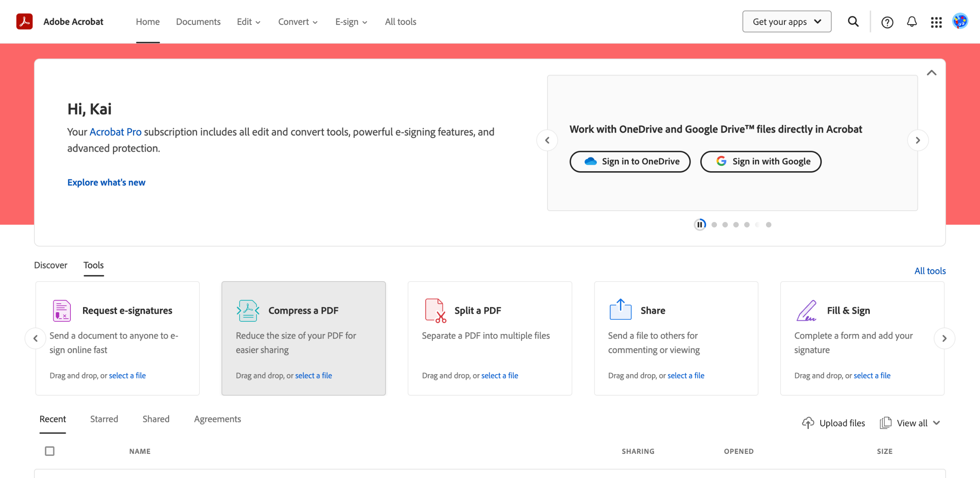Jump to the last carousel dot
This screenshot has width=980, height=478.
[x=768, y=225]
